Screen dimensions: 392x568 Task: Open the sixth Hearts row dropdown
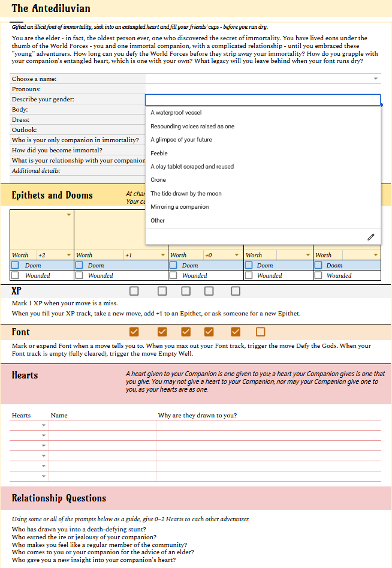[43, 476]
